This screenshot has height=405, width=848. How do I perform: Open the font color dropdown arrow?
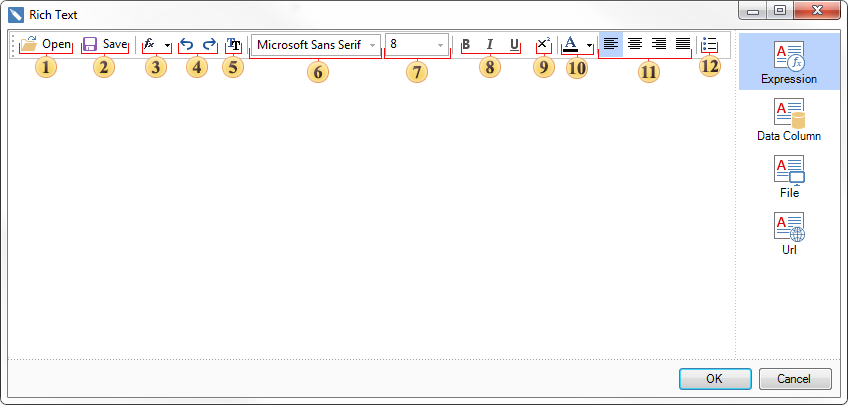tap(589, 45)
